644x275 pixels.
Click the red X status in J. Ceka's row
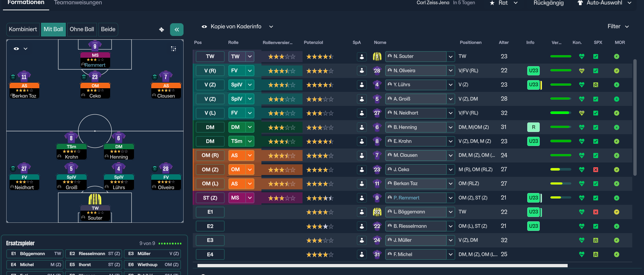[596, 169]
